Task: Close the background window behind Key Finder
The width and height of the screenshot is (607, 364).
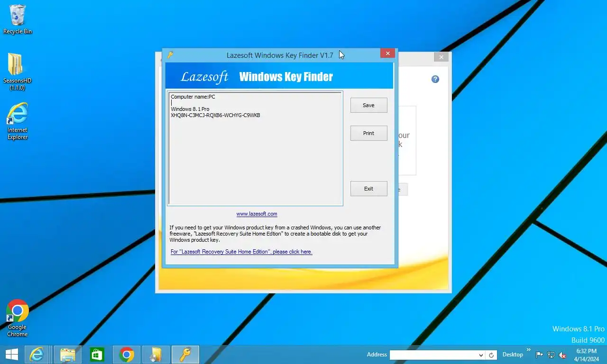Action: [x=441, y=57]
